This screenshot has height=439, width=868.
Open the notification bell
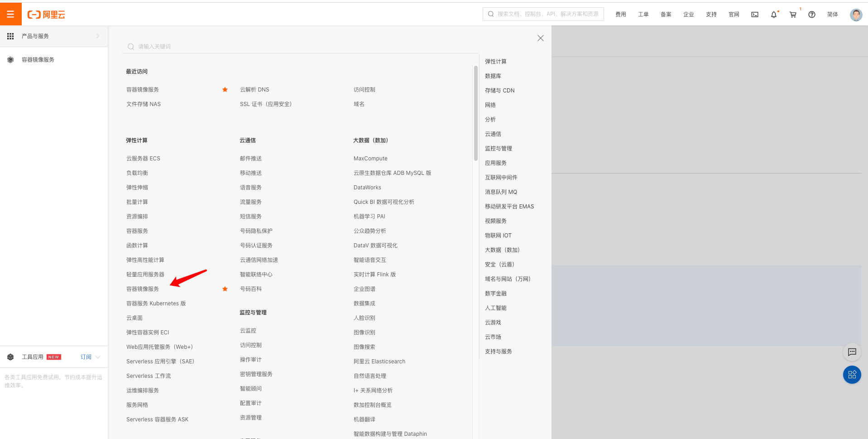pyautogui.click(x=774, y=14)
